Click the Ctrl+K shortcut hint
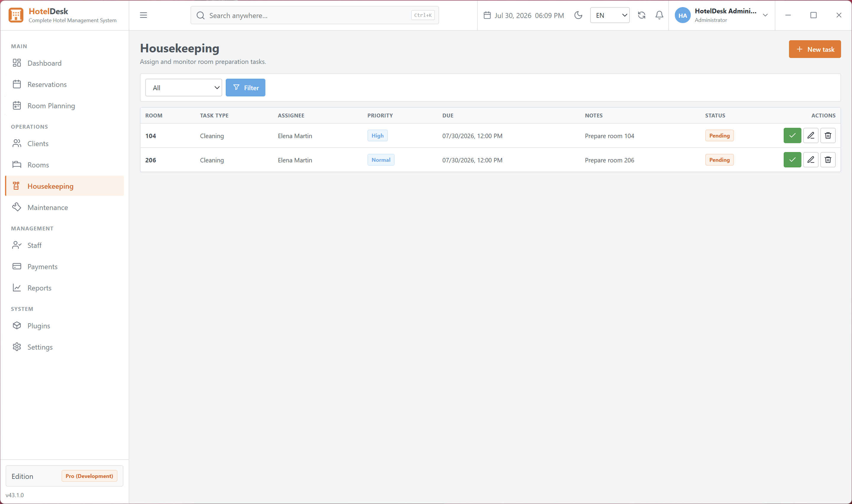852x504 pixels. 423,15
